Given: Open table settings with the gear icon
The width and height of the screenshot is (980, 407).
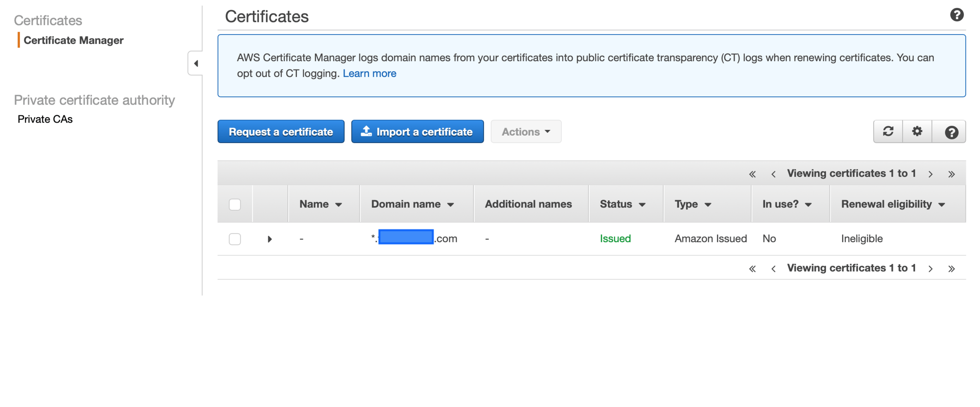Looking at the screenshot, I should click(x=917, y=132).
